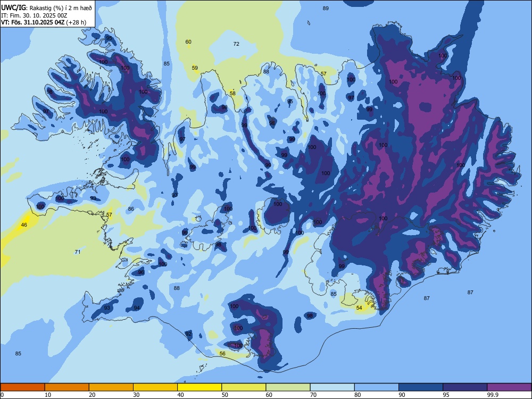Select the humidity value '71' over the western sea

(78, 252)
